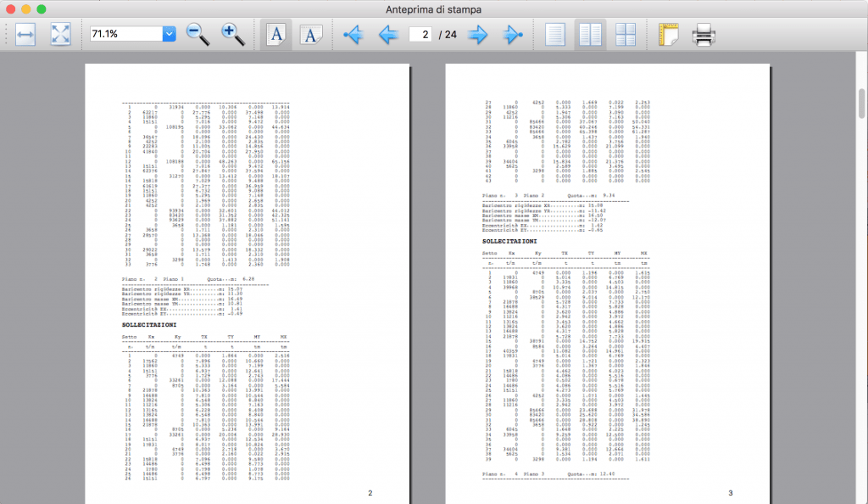Click the page 2 preview sheet
The height and width of the screenshot is (504, 868).
point(247,283)
